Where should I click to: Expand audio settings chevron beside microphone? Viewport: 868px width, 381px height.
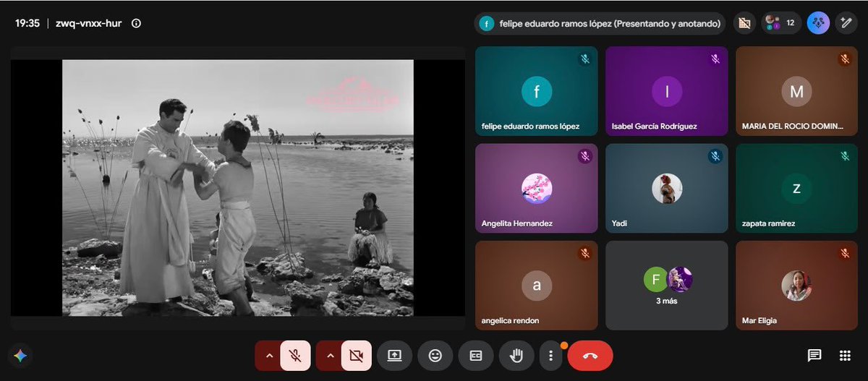click(269, 356)
